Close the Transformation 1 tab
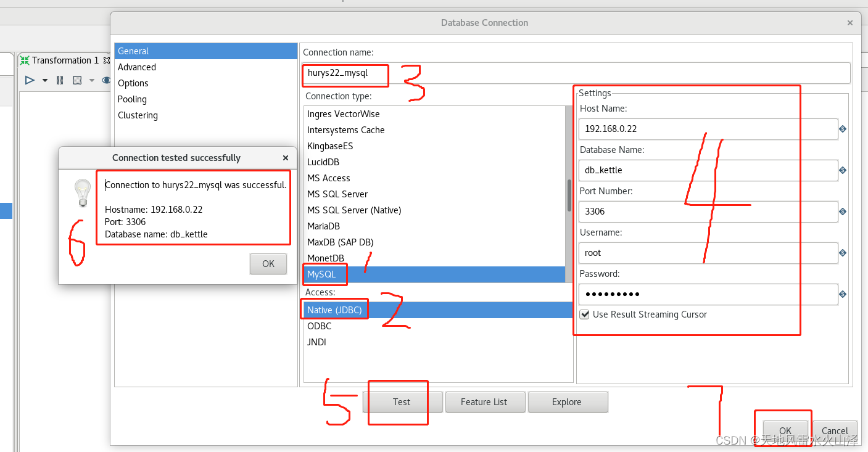This screenshot has width=868, height=452. pyautogui.click(x=107, y=60)
